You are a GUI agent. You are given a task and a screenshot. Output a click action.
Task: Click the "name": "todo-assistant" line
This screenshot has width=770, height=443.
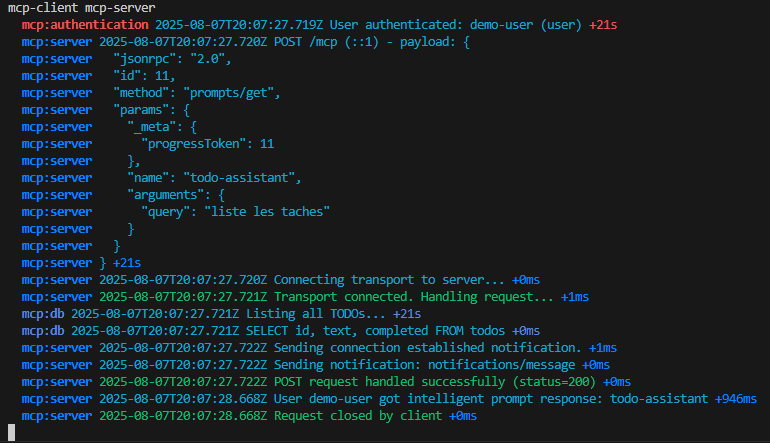tap(214, 178)
